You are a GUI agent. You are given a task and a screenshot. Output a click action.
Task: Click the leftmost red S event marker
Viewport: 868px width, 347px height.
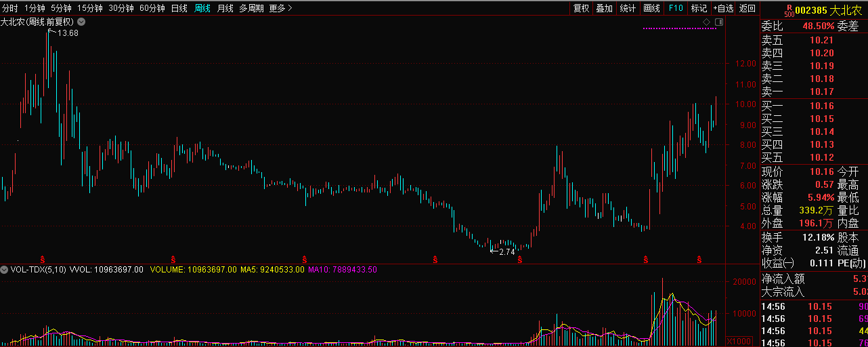click(42, 259)
